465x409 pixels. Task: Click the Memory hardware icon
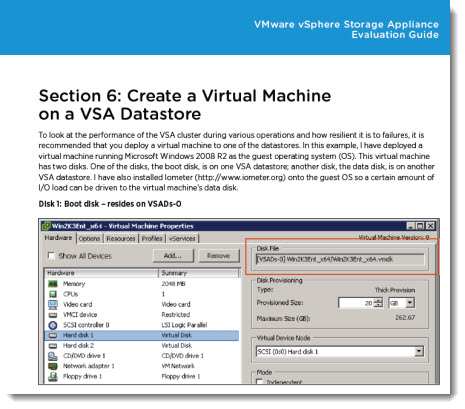coord(53,284)
